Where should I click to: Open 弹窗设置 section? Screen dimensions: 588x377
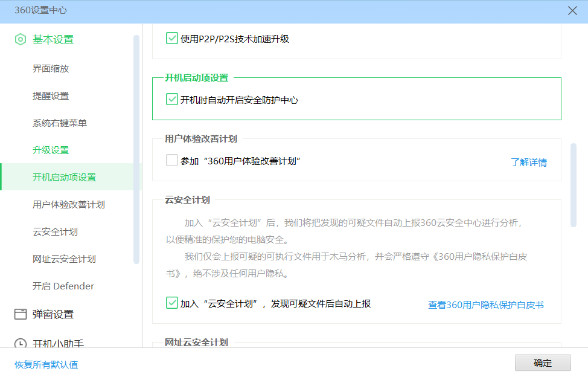coord(53,314)
